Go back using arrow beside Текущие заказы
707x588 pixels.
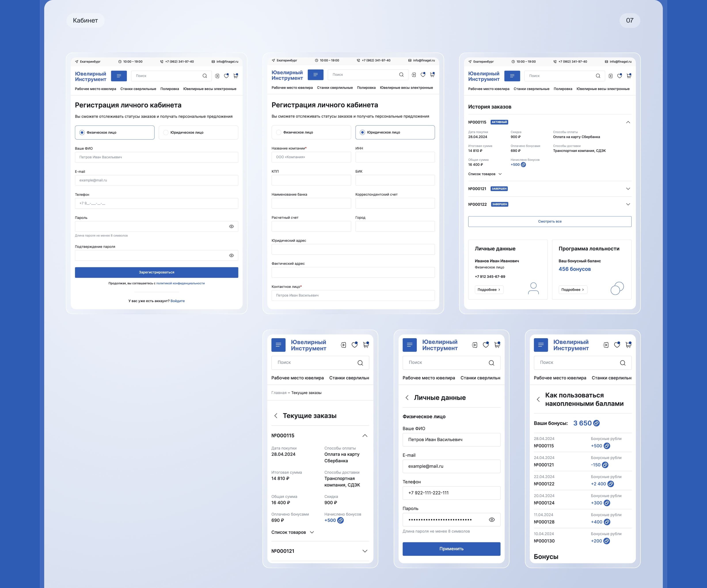coord(276,416)
